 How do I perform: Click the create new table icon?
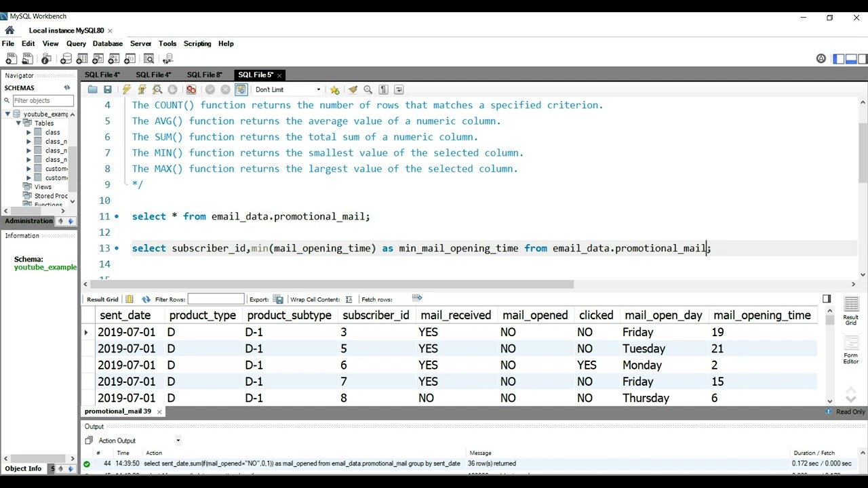pyautogui.click(x=82, y=59)
